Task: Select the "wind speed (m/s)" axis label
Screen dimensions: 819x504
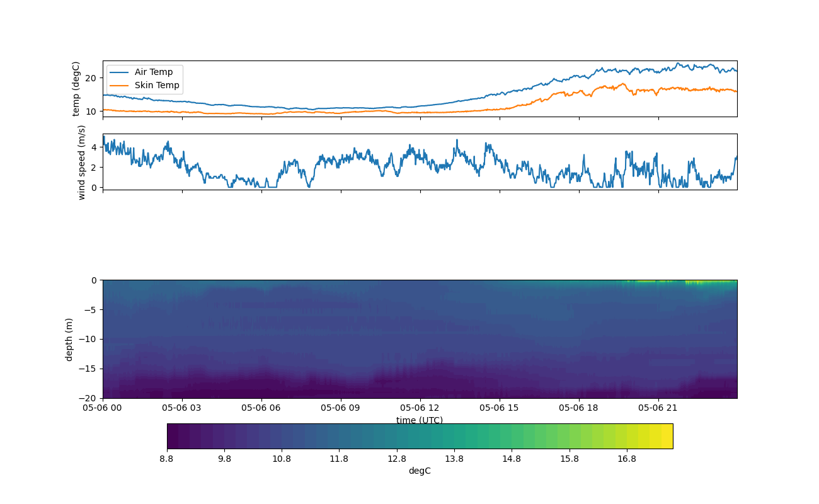Action: click(81, 162)
